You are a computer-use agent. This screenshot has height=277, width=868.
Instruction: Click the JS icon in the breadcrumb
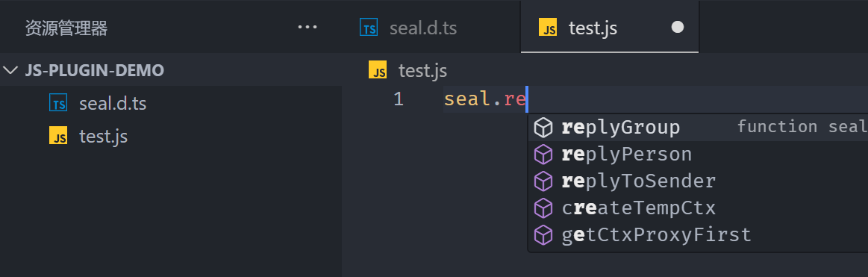click(378, 70)
